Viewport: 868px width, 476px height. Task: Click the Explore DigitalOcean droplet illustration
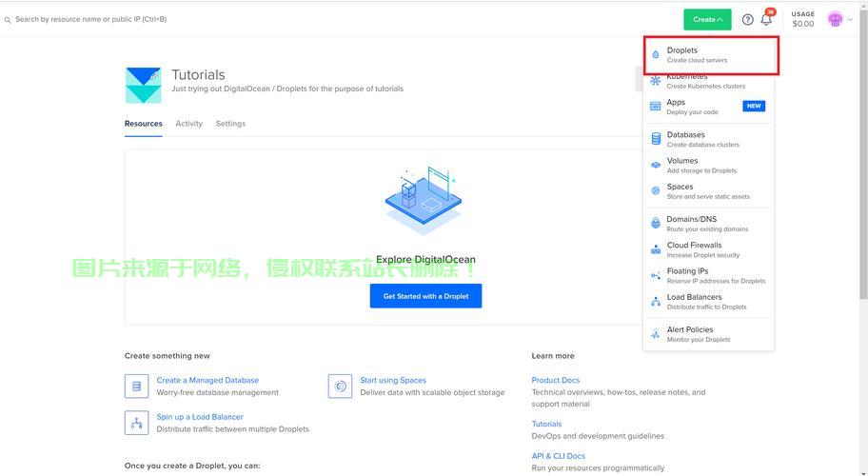click(424, 199)
